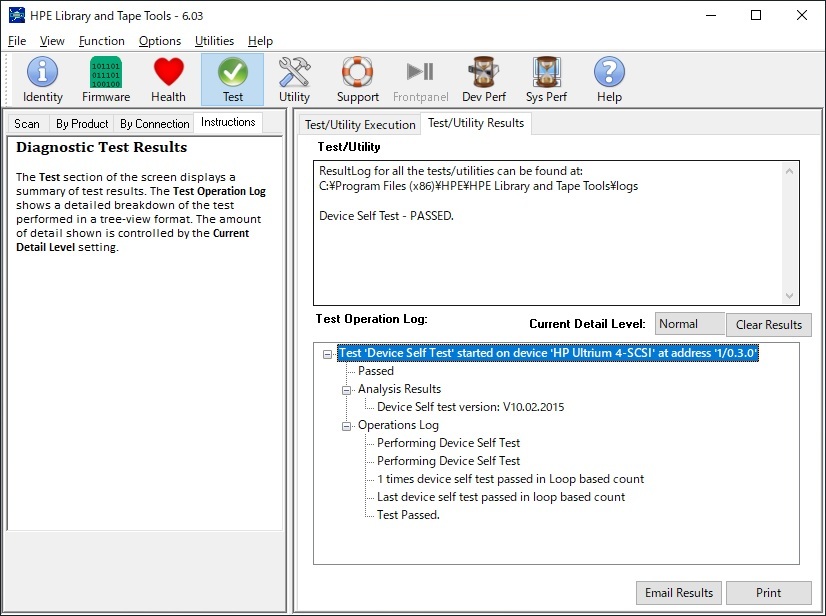Open the Firmware toolbar icon
Screen dimensions: 826x616
point(106,80)
